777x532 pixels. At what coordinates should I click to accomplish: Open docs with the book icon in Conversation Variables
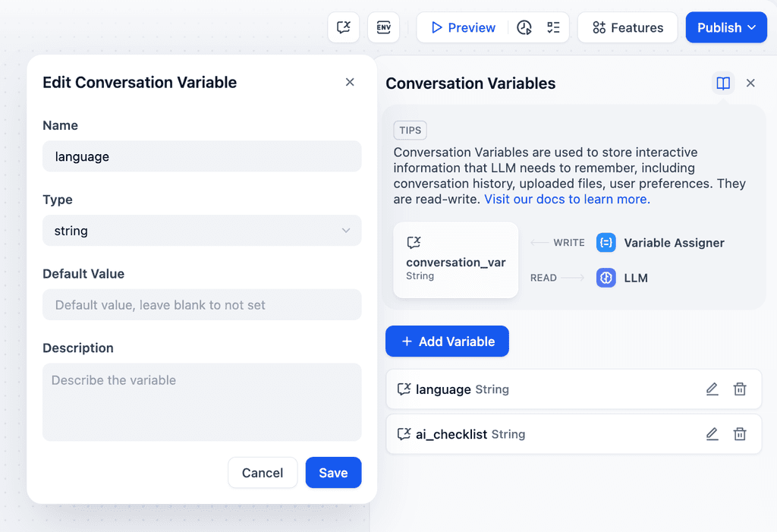(722, 83)
